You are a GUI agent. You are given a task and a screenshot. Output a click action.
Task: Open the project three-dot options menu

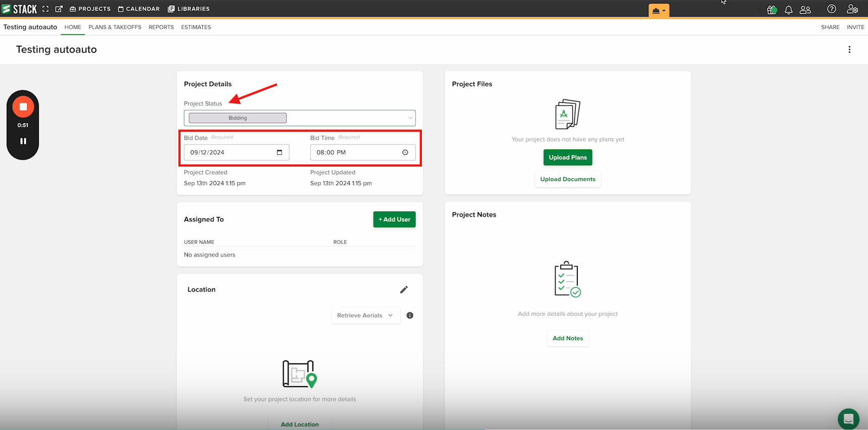pyautogui.click(x=849, y=49)
